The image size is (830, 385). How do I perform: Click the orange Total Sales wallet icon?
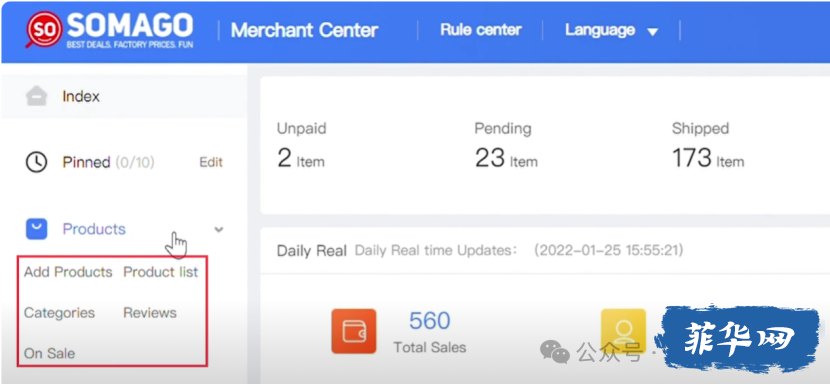click(x=354, y=331)
